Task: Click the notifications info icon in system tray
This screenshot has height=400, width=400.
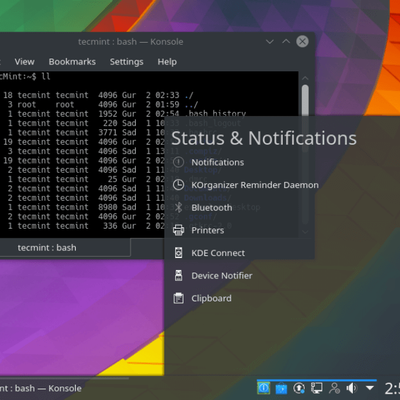Action: click(x=263, y=388)
